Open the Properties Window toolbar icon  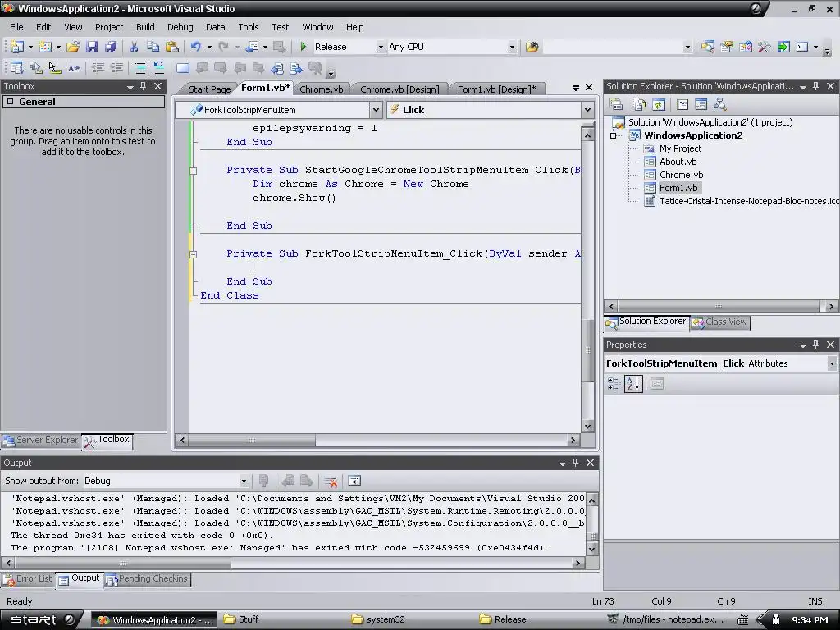(x=727, y=47)
